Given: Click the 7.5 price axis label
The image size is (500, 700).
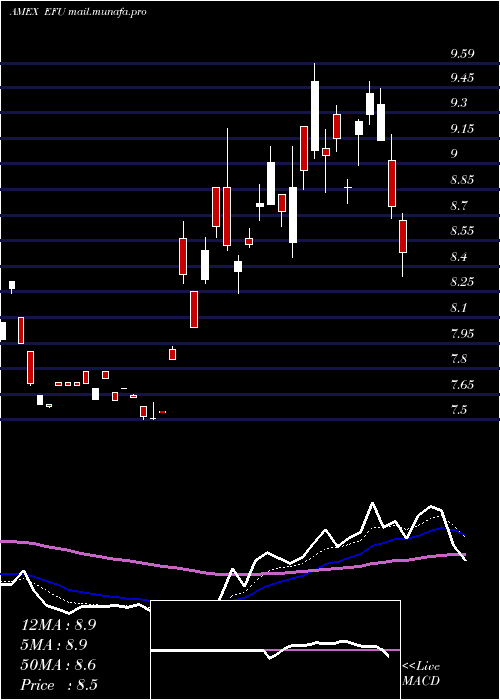Looking at the screenshot, I should click(x=459, y=409).
